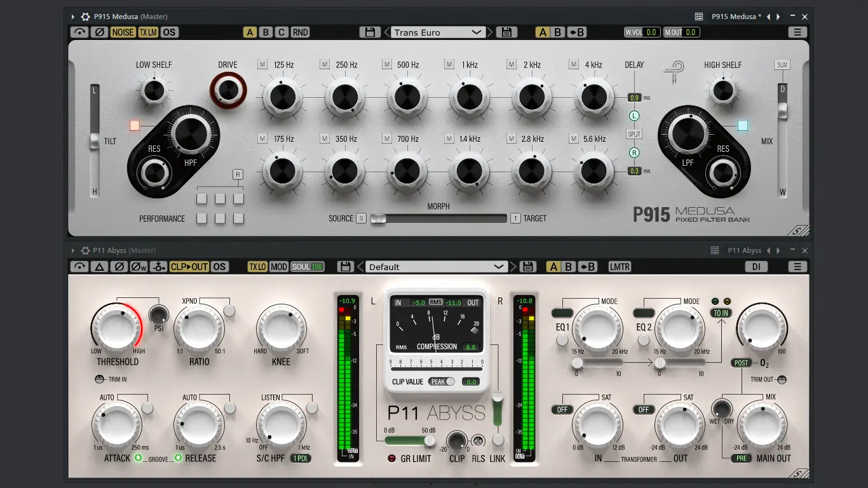
Task: Toggle the NOISE button in Medusa toolbar
Action: (x=123, y=32)
